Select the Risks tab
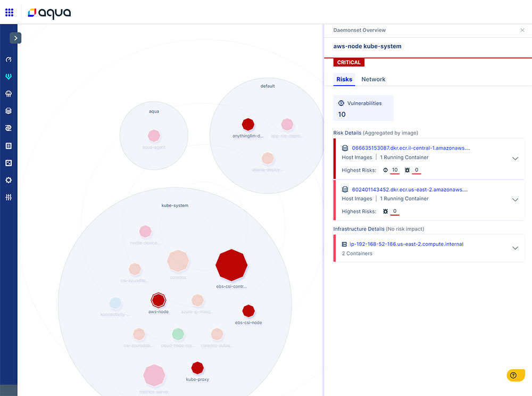This screenshot has width=532, height=396. click(x=344, y=79)
